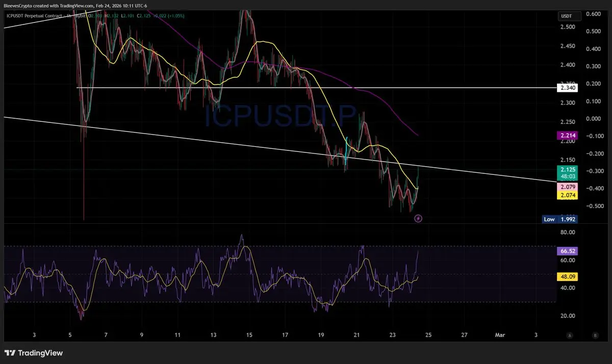Screen dimensions: 612x364
Task: Click '27' on the date axis
Action: [464, 335]
